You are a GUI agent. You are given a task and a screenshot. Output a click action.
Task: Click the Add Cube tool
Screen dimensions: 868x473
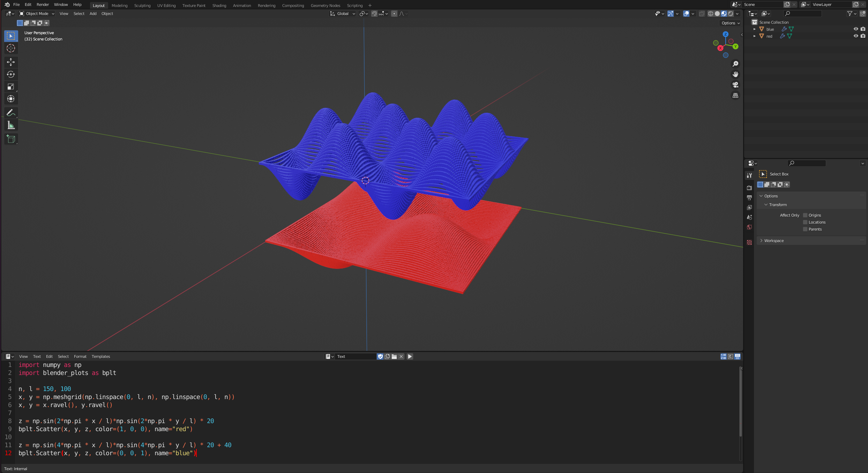click(11, 139)
